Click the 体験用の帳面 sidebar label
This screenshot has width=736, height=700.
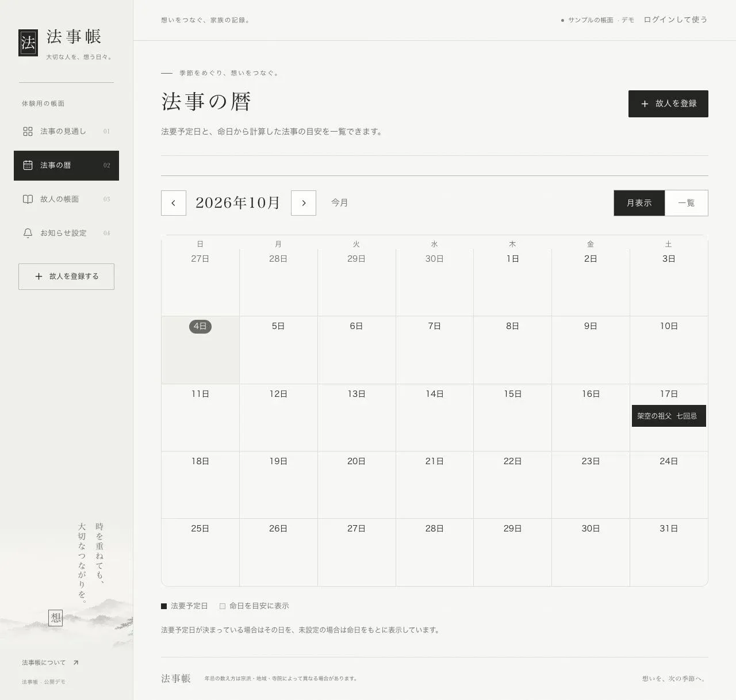[x=43, y=104]
